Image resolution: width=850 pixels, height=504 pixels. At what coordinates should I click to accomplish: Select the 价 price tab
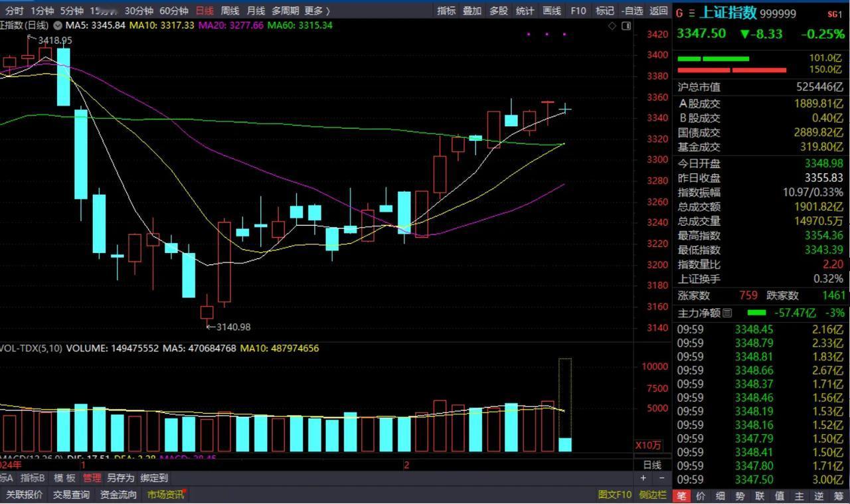pos(701,496)
